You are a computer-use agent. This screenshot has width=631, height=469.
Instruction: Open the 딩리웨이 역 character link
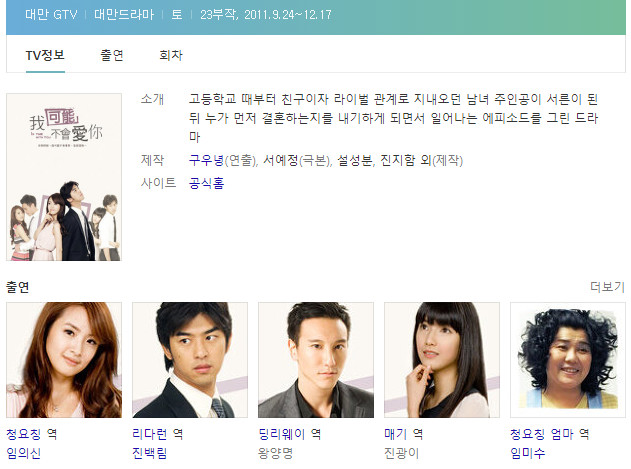tap(289, 434)
